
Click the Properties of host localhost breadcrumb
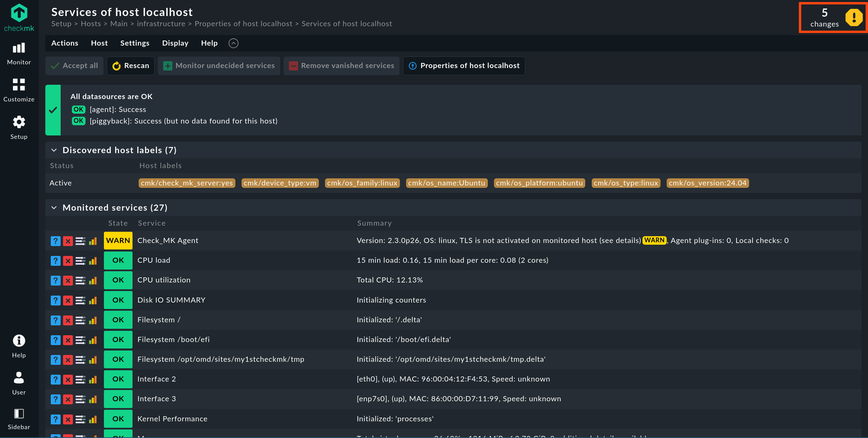pyautogui.click(x=244, y=24)
